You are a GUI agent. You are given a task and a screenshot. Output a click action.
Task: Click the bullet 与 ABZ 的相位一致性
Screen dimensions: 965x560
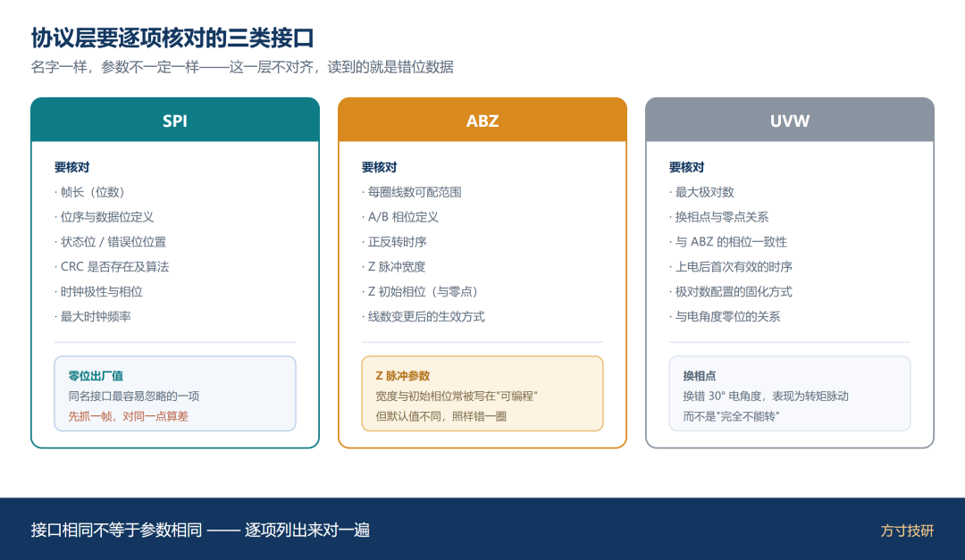[x=728, y=242]
